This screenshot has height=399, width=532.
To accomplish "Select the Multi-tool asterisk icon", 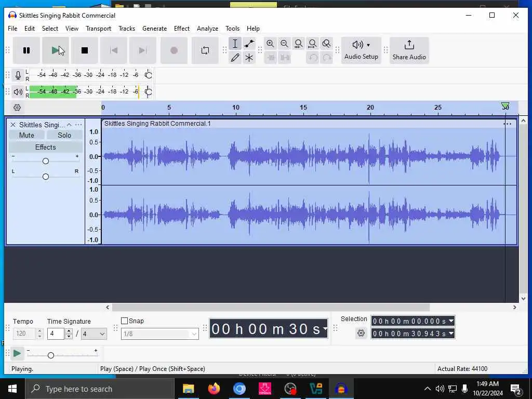I will click(249, 58).
